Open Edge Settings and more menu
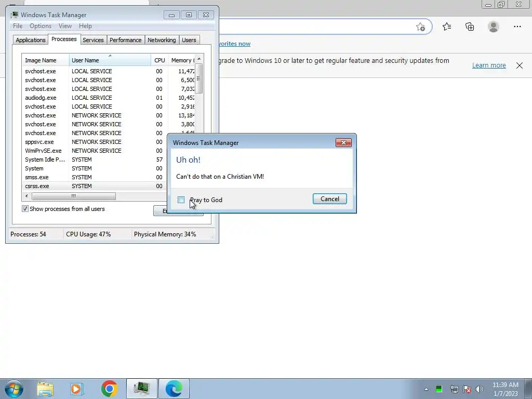Viewport: 532px width, 399px height. [x=517, y=26]
